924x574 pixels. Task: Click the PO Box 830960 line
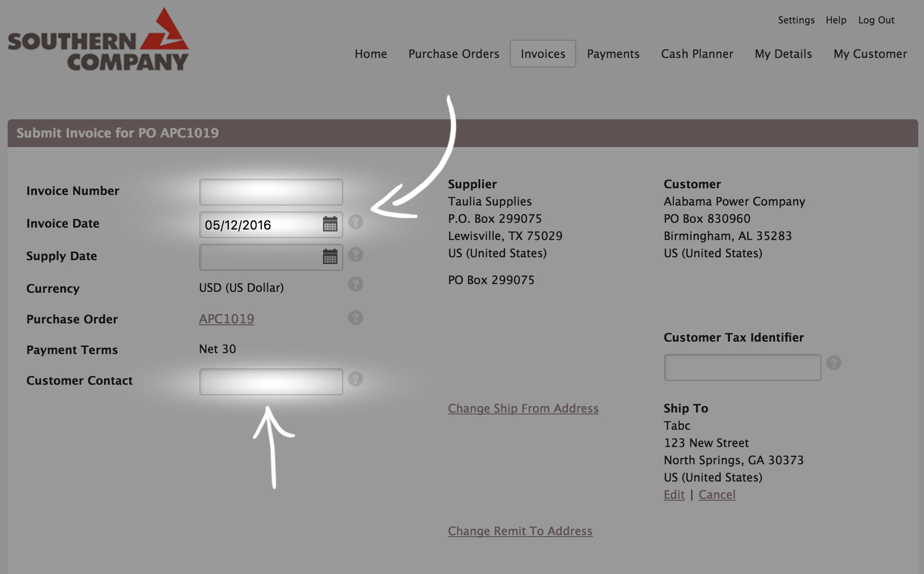(x=707, y=218)
